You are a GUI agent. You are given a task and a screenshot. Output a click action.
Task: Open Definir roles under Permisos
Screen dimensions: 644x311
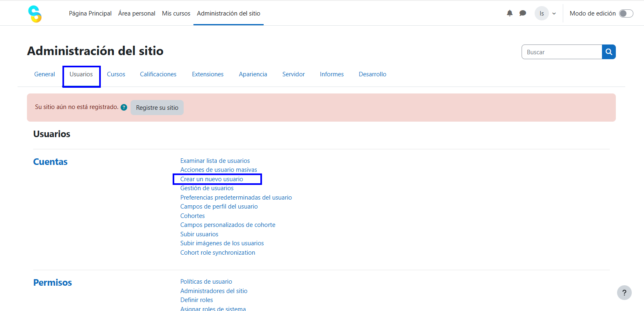197,300
